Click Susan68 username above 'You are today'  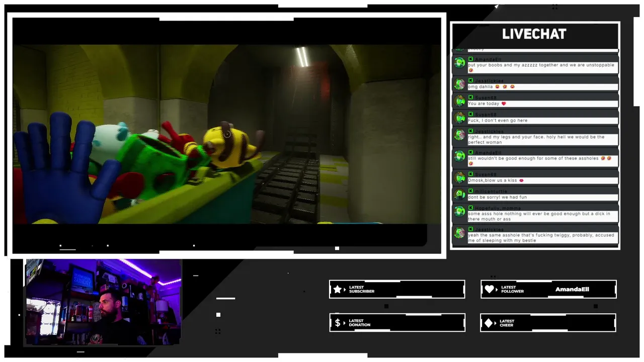(x=486, y=98)
